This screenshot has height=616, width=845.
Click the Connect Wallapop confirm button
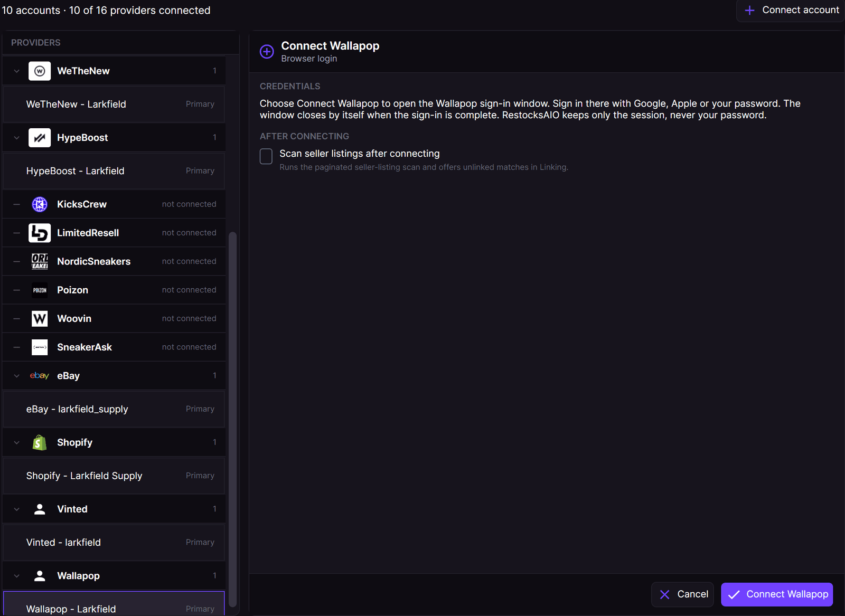(777, 594)
